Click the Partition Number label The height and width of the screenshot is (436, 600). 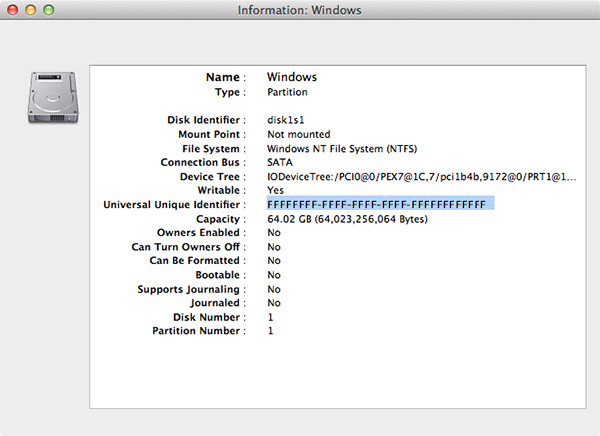(196, 331)
